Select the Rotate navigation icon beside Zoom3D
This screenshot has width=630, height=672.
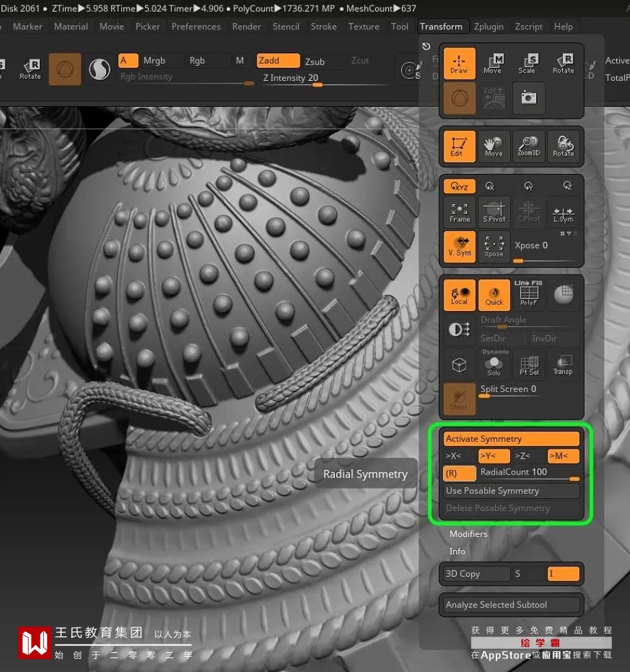(563, 147)
